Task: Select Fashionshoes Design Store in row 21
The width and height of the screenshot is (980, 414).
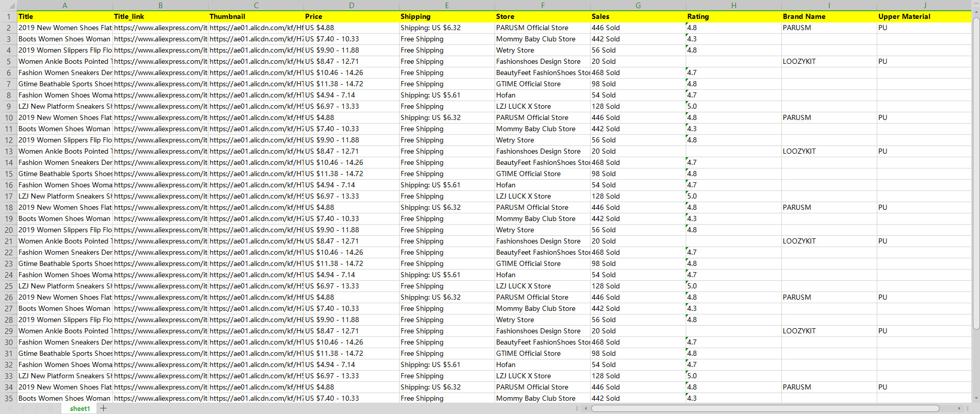Action: pyautogui.click(x=543, y=241)
